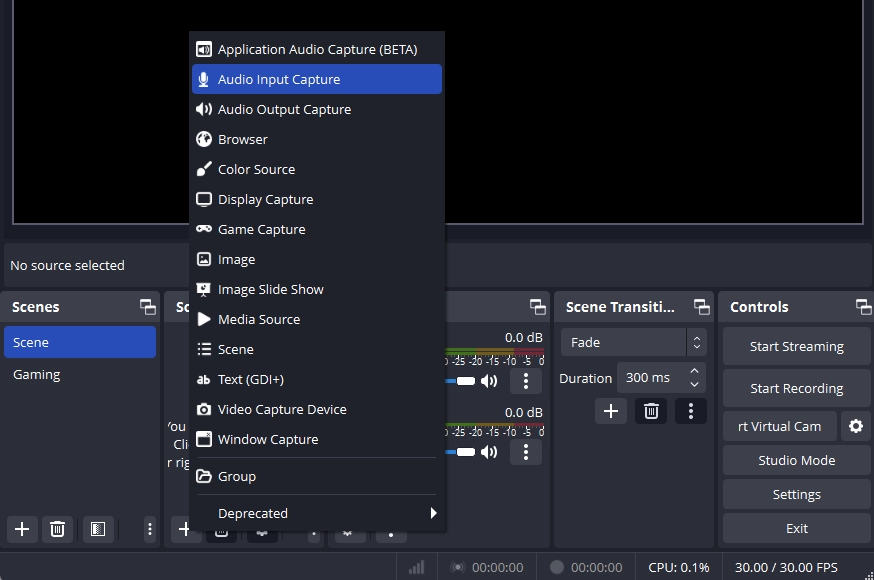Add Display Capture source
The height and width of the screenshot is (580, 874).
coord(317,199)
